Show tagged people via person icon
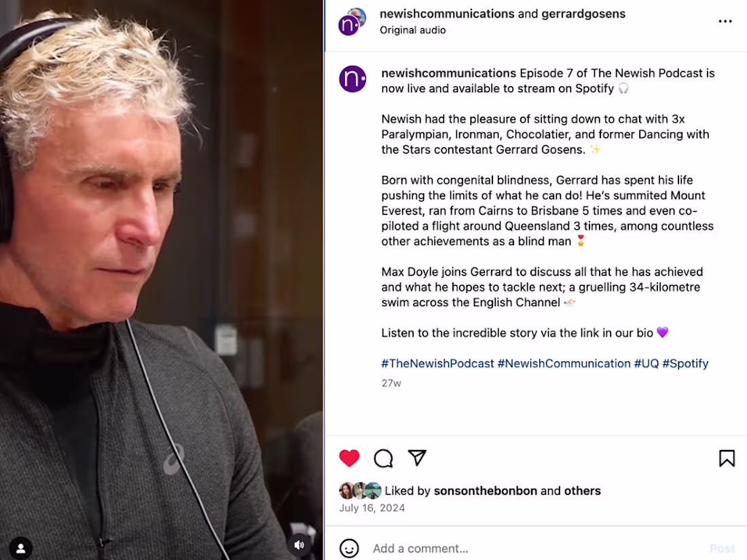The image size is (747, 560). tap(21, 548)
